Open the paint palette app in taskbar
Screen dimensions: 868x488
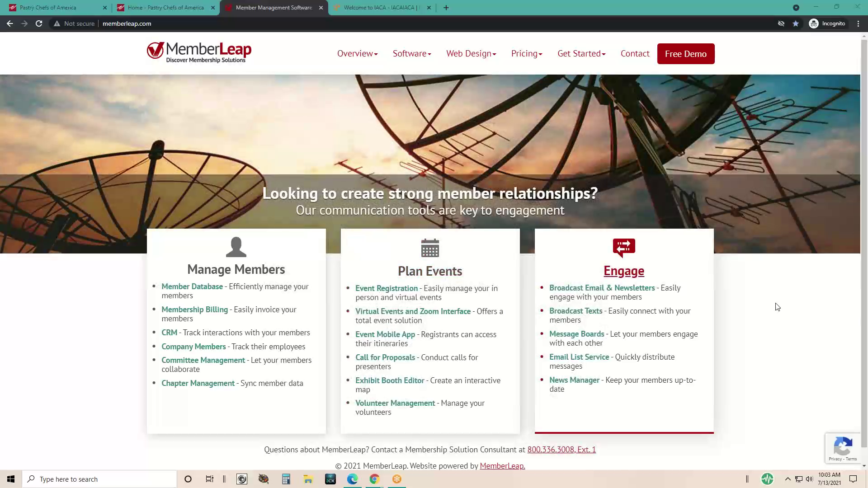264,479
